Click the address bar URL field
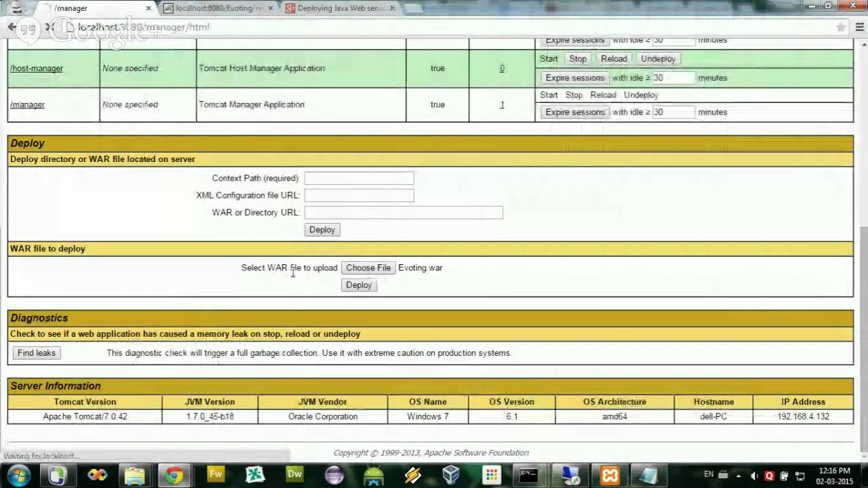 click(x=448, y=27)
